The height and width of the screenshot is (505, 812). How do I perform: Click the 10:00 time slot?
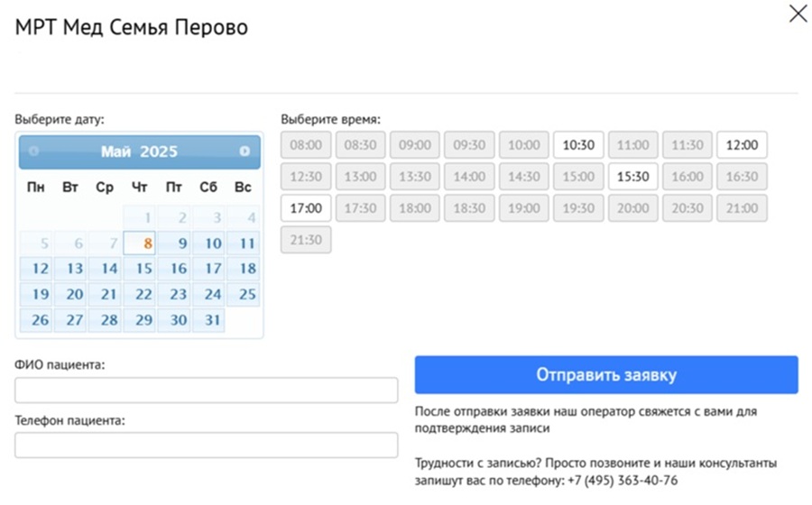pyautogui.click(x=523, y=145)
